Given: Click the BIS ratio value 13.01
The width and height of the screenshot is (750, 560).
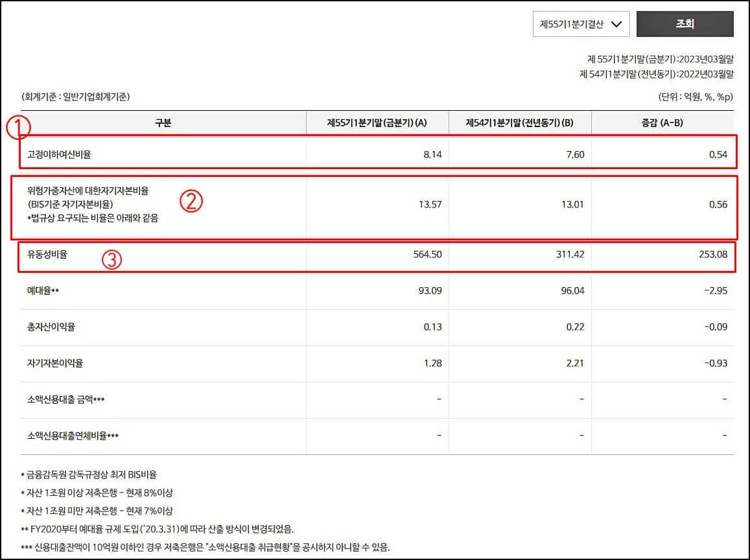Looking at the screenshot, I should [572, 204].
